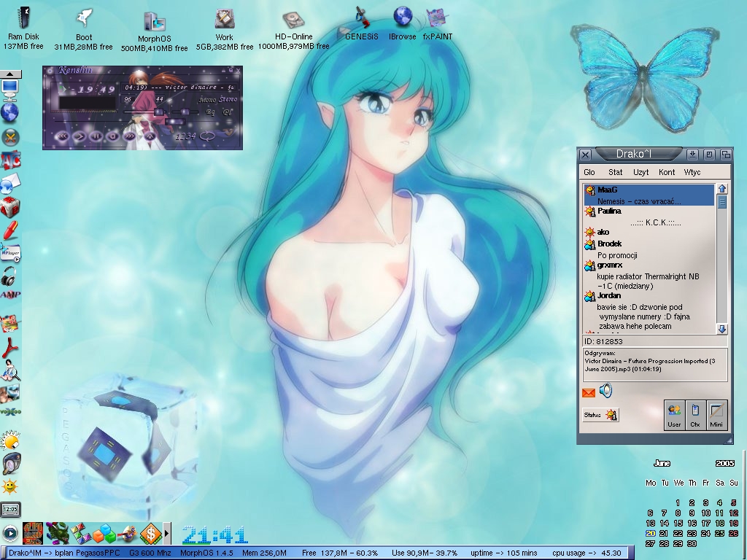Screen dimensions: 747x560
Task: Click the colored cubes icon in bottom dock
Action: (x=104, y=533)
